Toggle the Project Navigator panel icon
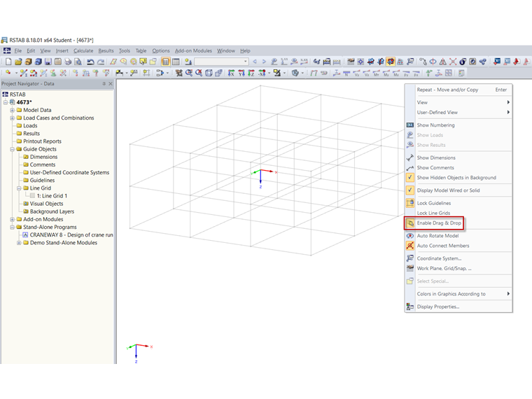Viewport: 532px width, 399px height. [x=166, y=62]
